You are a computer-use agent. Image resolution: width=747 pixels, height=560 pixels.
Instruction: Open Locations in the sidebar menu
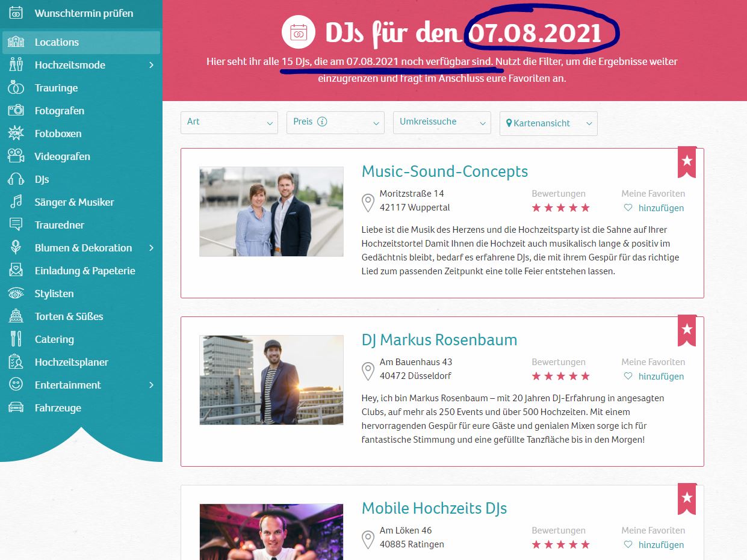57,42
